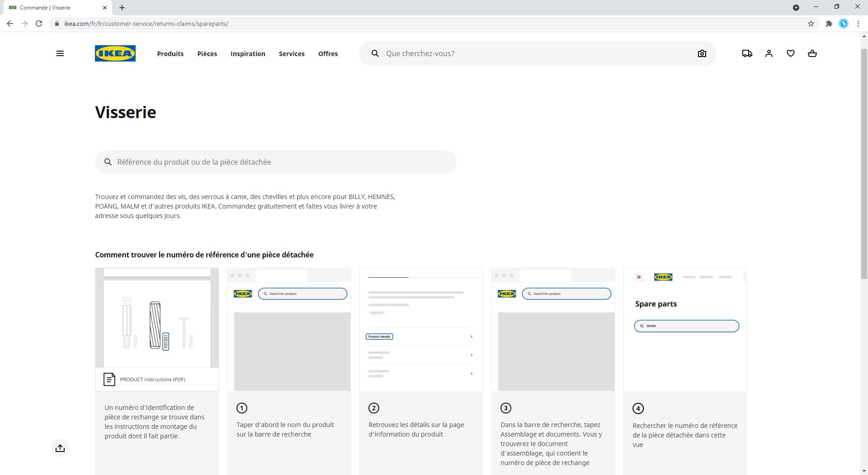Open the delivery truck tracking icon

tap(747, 53)
